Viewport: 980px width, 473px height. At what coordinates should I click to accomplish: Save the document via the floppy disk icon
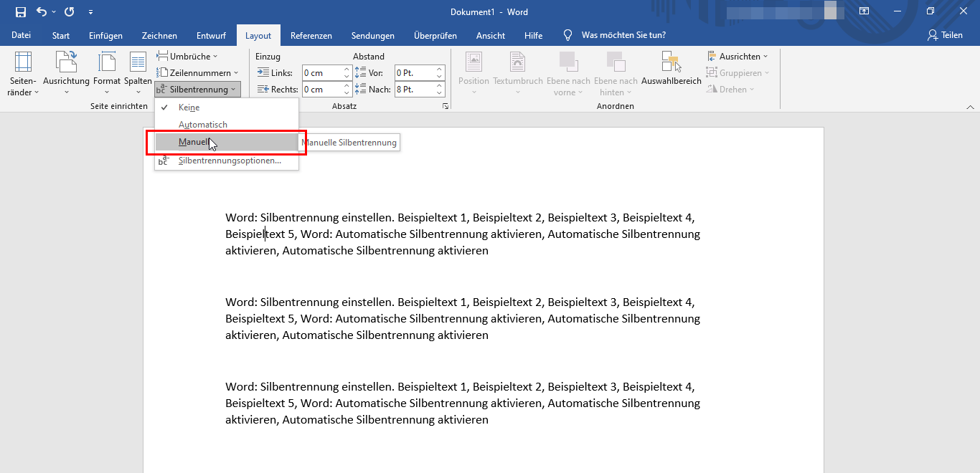pos(21,12)
